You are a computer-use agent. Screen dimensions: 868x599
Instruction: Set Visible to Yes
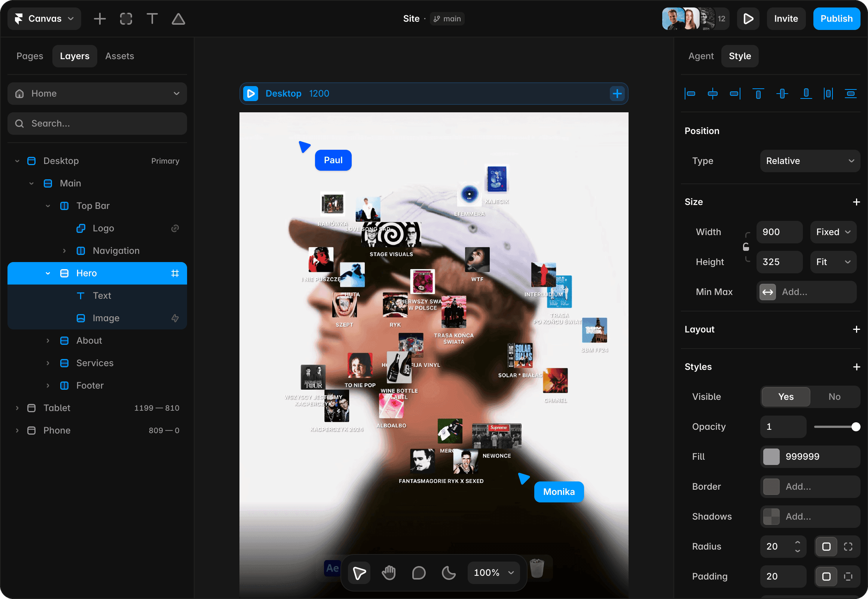coord(785,397)
